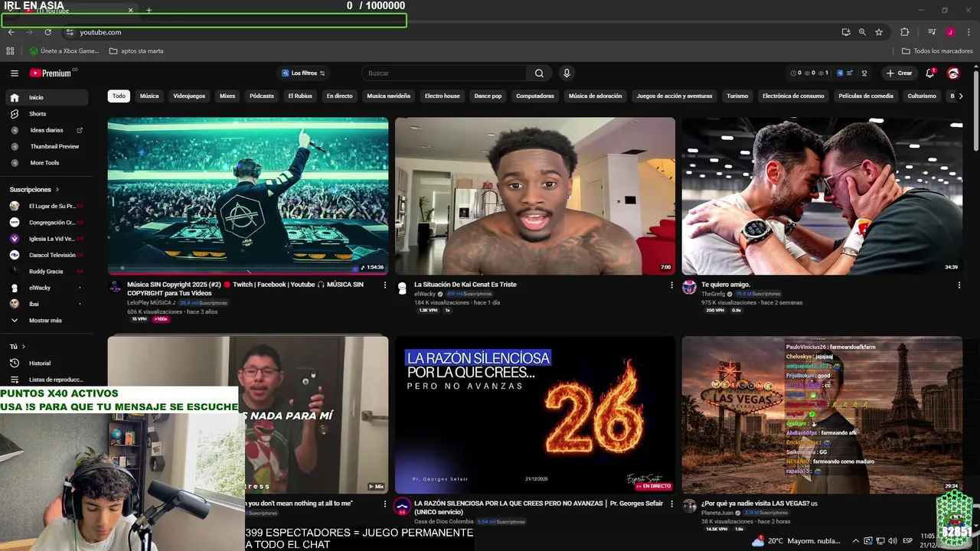Open the LA RAZÓN SILENCIOSA live thumbnail
The image size is (980, 551).
[x=535, y=415]
